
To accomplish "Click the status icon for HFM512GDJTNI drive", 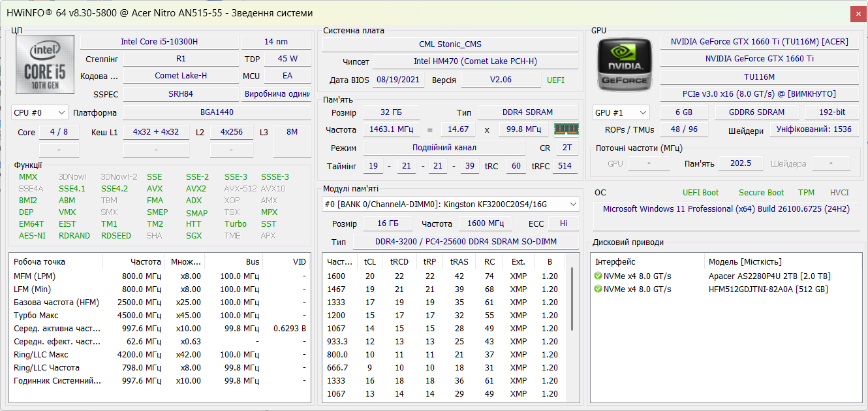I will pos(598,289).
